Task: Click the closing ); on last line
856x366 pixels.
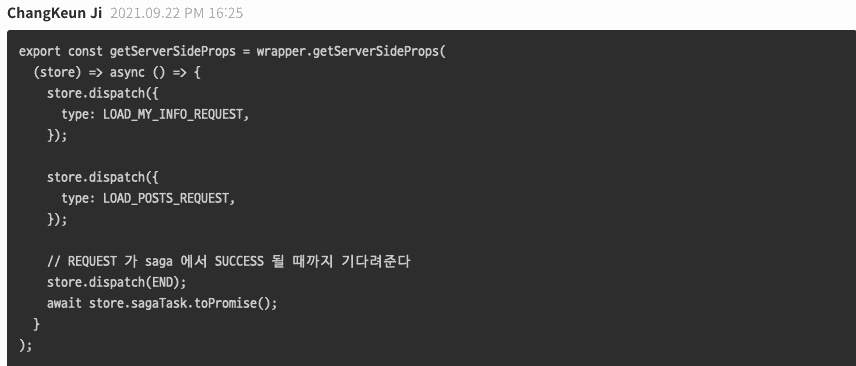Action: pos(26,346)
